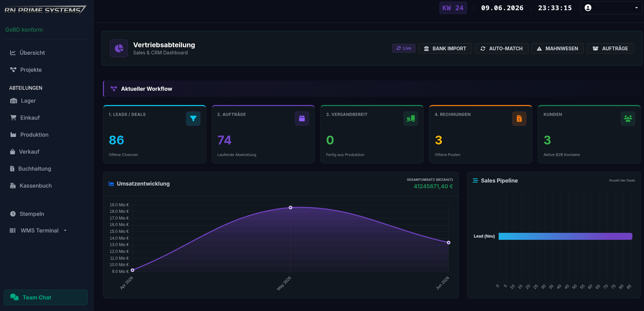Open the Einkauf department

[x=46, y=118]
